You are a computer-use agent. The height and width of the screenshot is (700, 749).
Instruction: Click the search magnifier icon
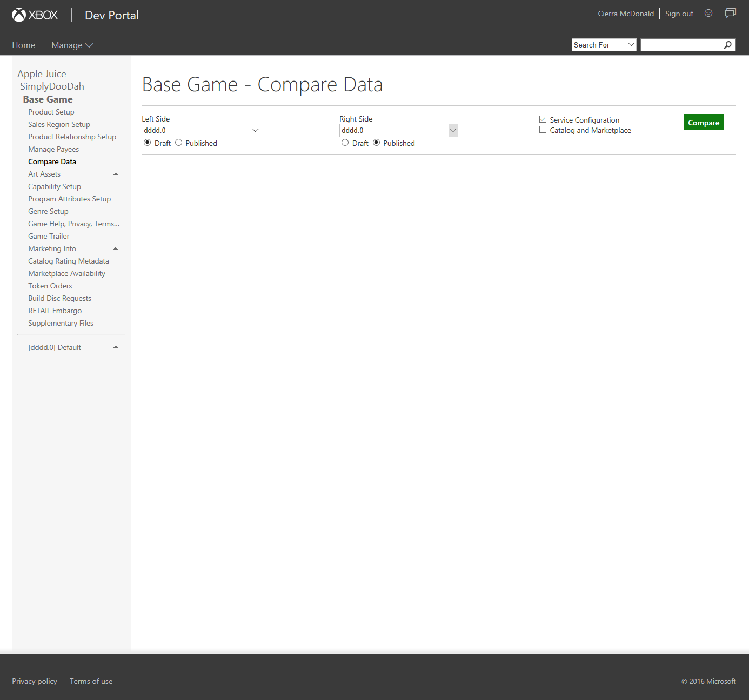[728, 45]
